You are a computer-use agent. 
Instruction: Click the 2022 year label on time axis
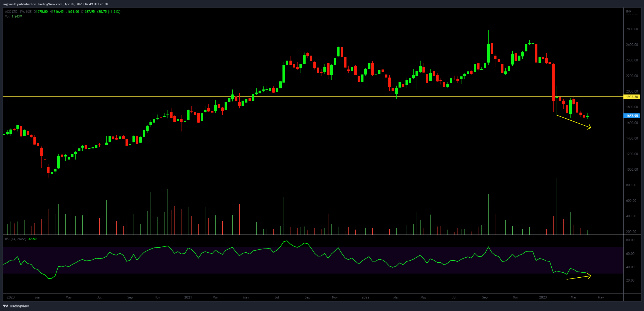click(365, 297)
